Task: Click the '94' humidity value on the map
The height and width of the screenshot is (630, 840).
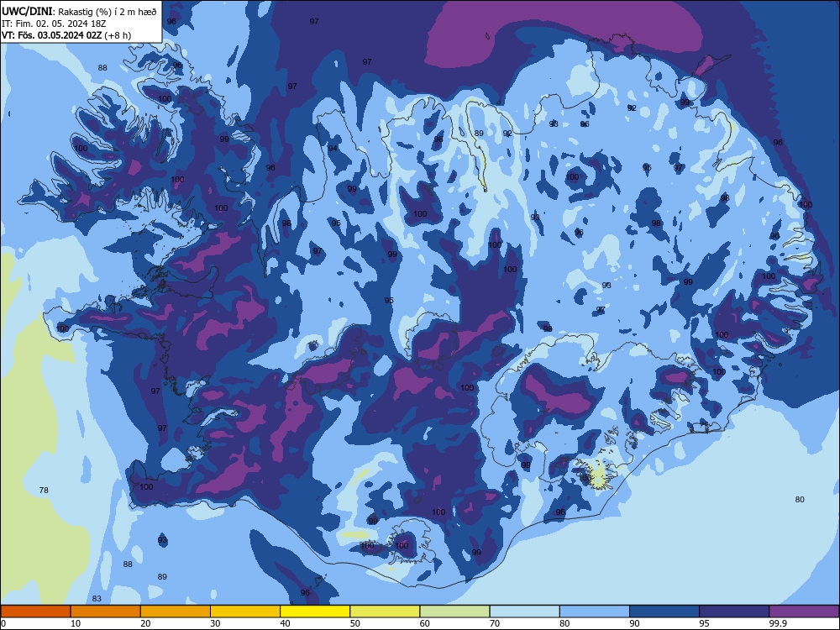Action: (333, 148)
